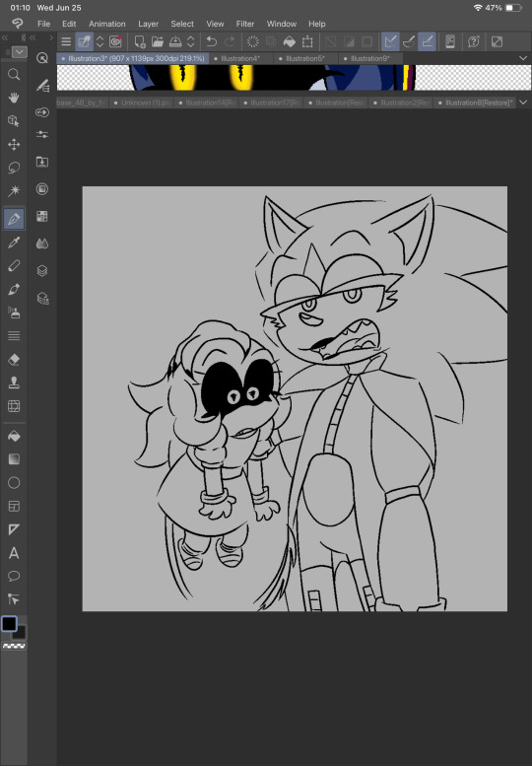532x766 pixels.
Task: Open the File menu
Action: (x=44, y=24)
